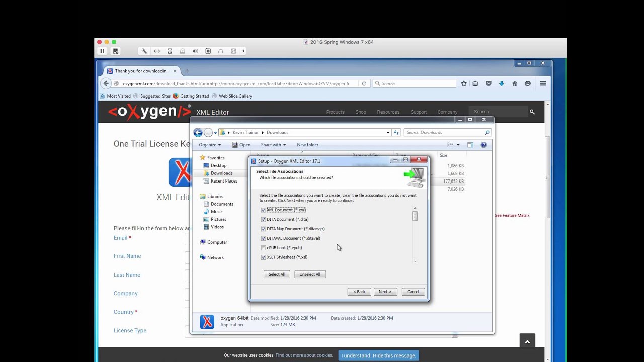Click Unselect All in setup dialog
The width and height of the screenshot is (644, 362).
pyautogui.click(x=310, y=274)
